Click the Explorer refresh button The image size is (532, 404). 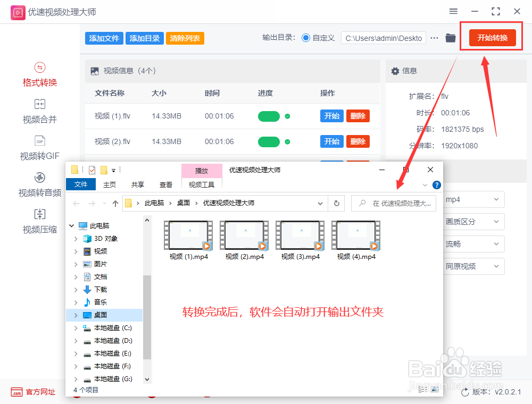pyautogui.click(x=337, y=204)
